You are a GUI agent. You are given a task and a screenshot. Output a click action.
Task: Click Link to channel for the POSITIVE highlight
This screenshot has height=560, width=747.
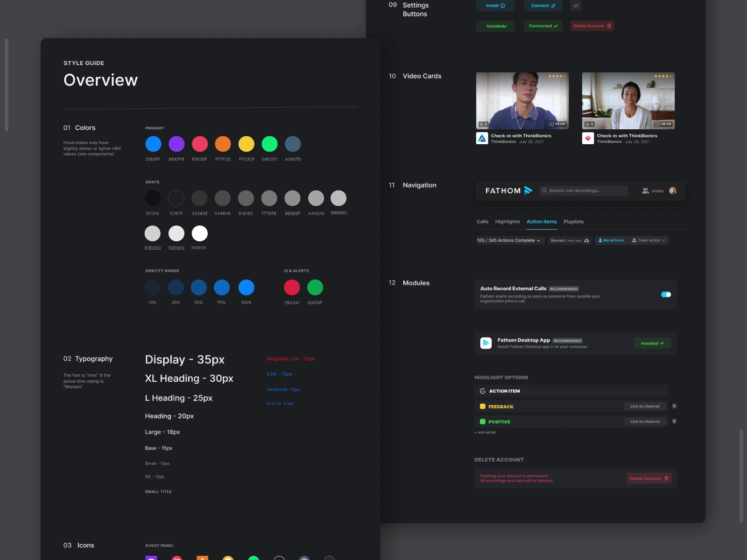(645, 421)
